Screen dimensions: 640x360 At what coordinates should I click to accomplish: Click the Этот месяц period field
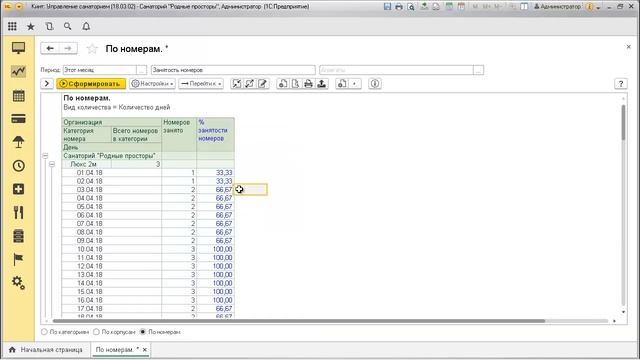tap(100, 70)
